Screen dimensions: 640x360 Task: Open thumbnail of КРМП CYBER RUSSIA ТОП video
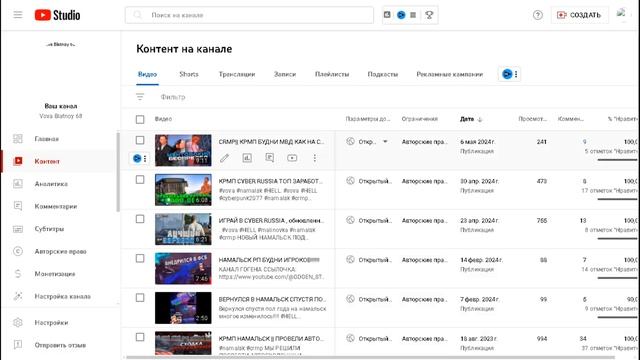(x=183, y=189)
